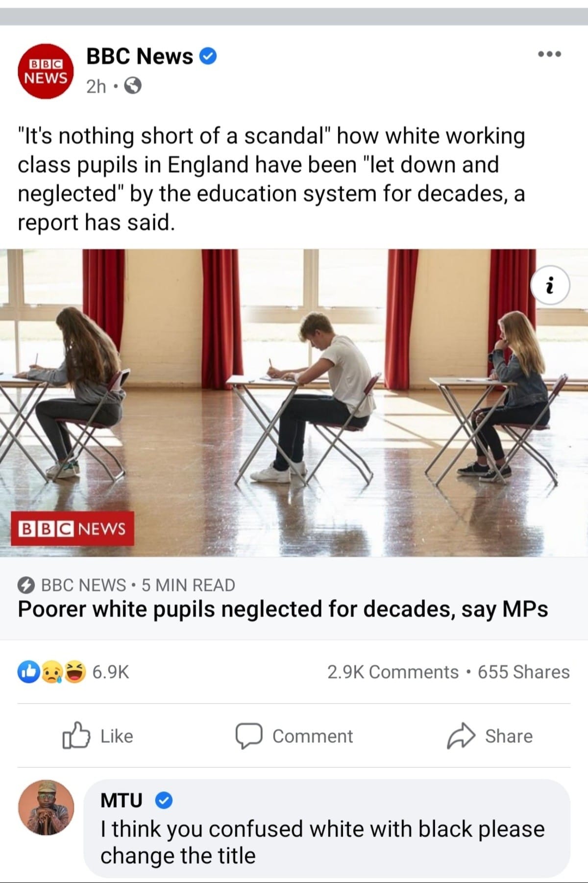Open MTU commenter profile picture
This screenshot has width=588, height=883.
point(46,807)
